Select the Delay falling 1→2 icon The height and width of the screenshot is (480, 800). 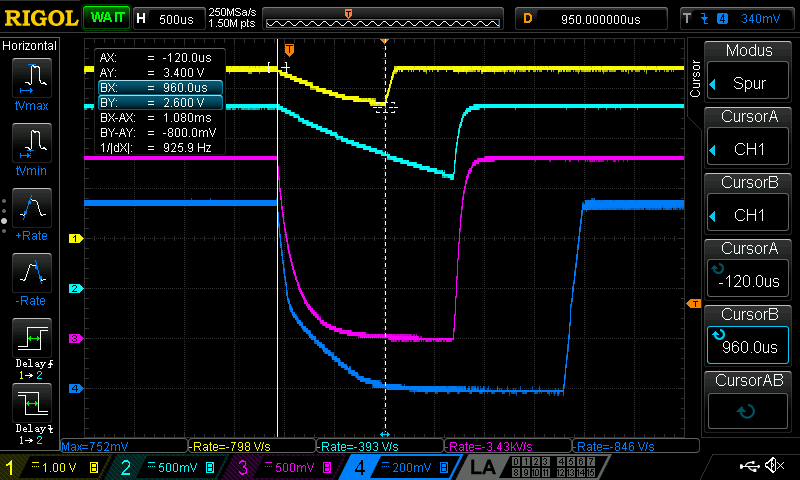coord(32,403)
